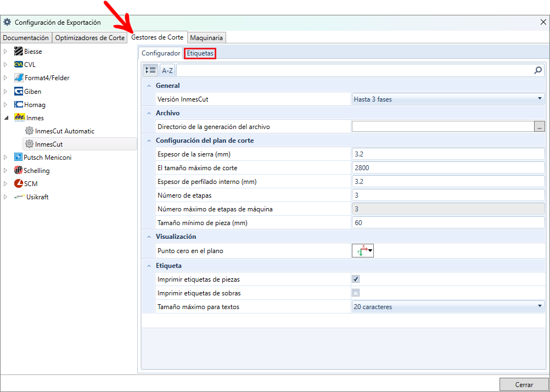Check Imprimir etiquetas de sobras
550x392 pixels.
[x=356, y=293]
